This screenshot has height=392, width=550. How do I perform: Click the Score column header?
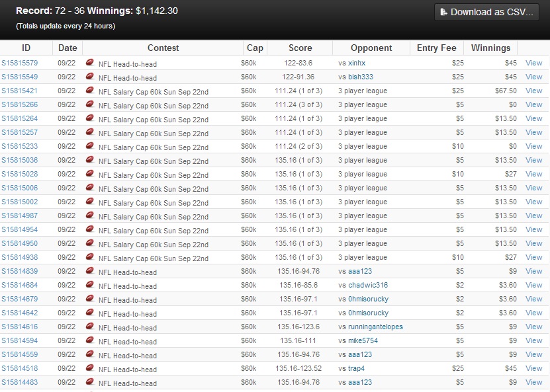tap(300, 48)
